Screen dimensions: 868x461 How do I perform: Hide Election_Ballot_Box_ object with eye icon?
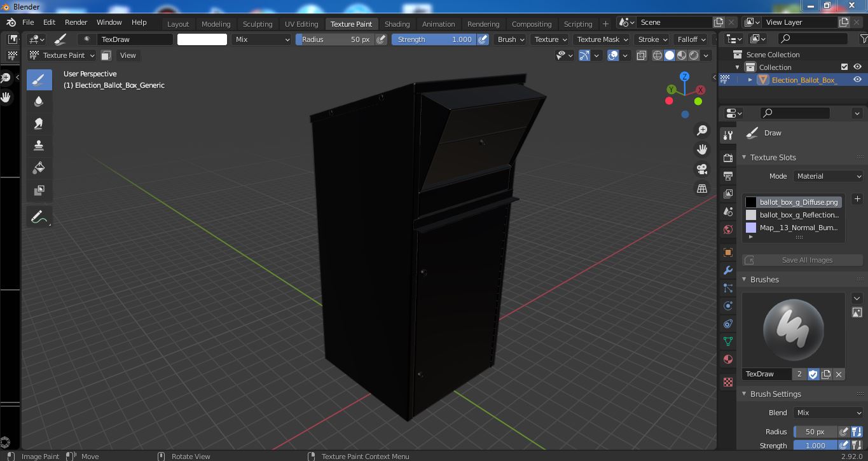coord(857,79)
